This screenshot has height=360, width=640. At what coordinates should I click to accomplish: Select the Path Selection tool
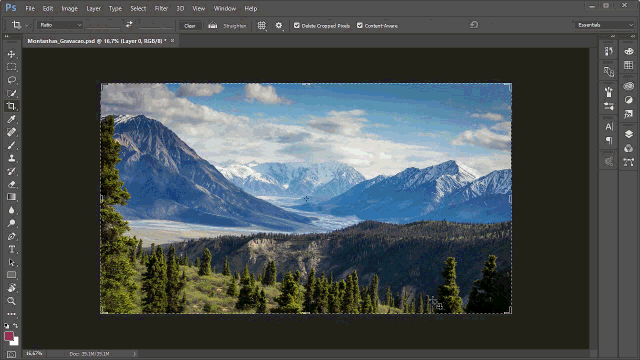(x=11, y=262)
